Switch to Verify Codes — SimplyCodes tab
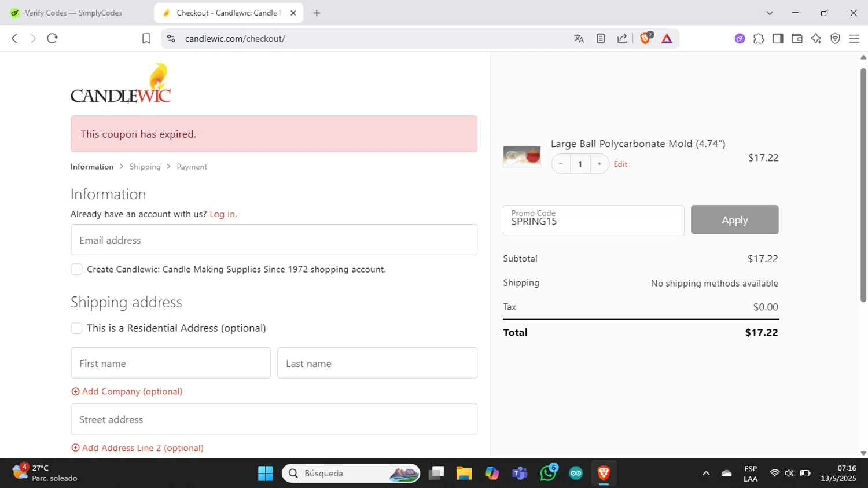 (73, 13)
